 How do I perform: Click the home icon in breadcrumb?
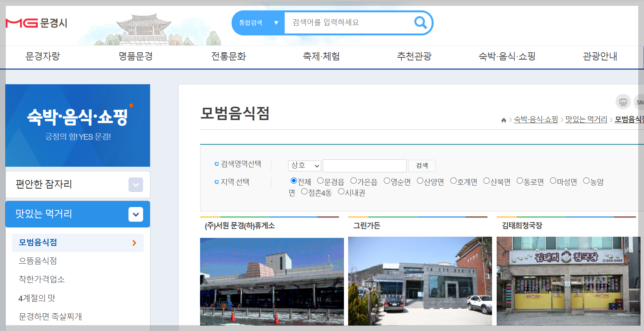pos(504,120)
